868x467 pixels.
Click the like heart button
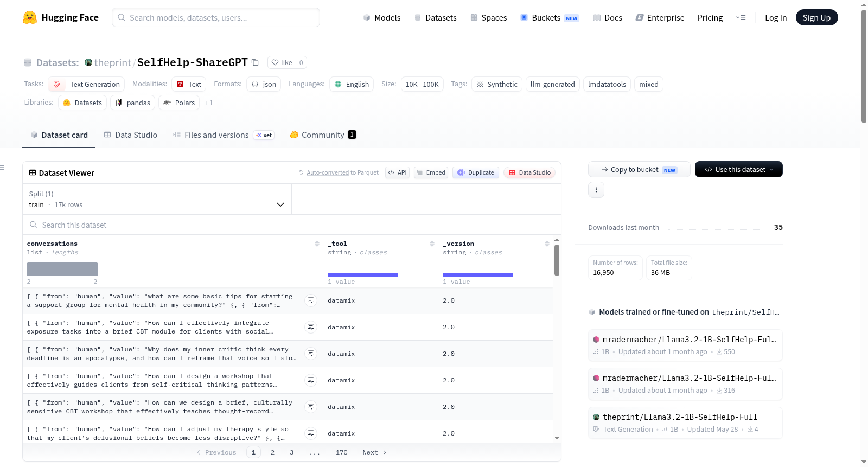click(282, 62)
